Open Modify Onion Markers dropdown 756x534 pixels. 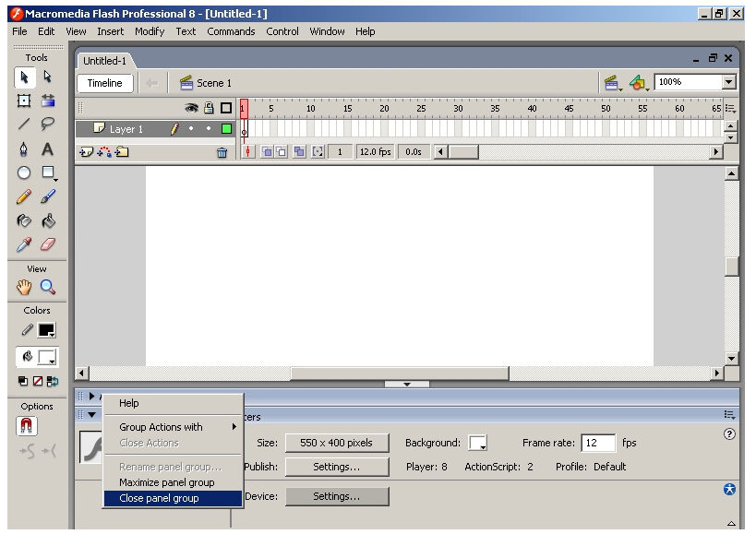coord(318,152)
